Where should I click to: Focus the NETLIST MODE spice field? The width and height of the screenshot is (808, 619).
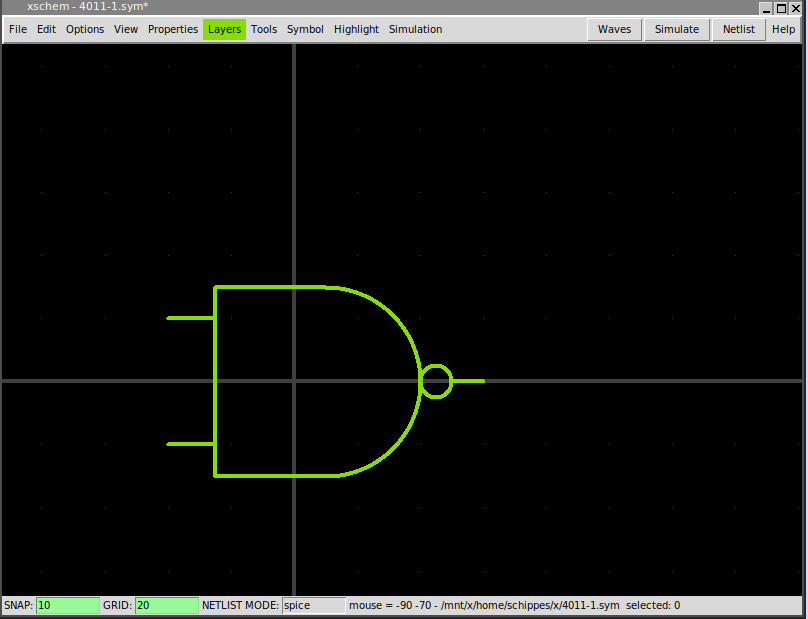pyautogui.click(x=312, y=605)
